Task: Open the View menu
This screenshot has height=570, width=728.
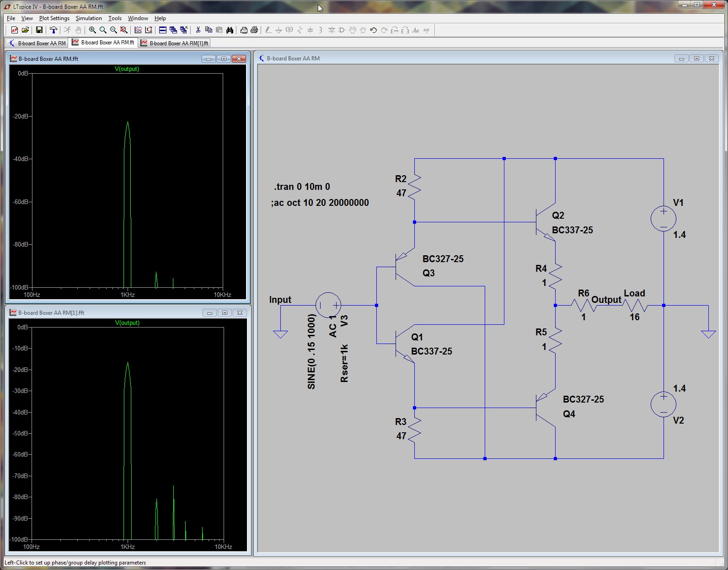Action: point(27,18)
